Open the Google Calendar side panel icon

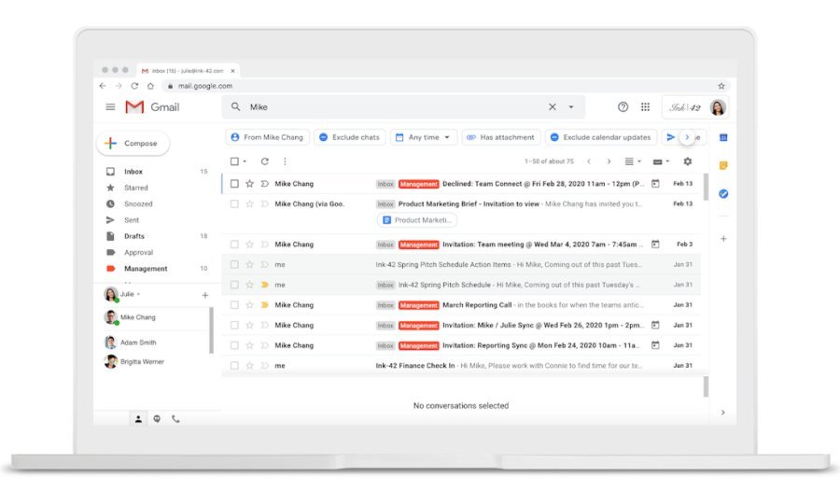(723, 137)
